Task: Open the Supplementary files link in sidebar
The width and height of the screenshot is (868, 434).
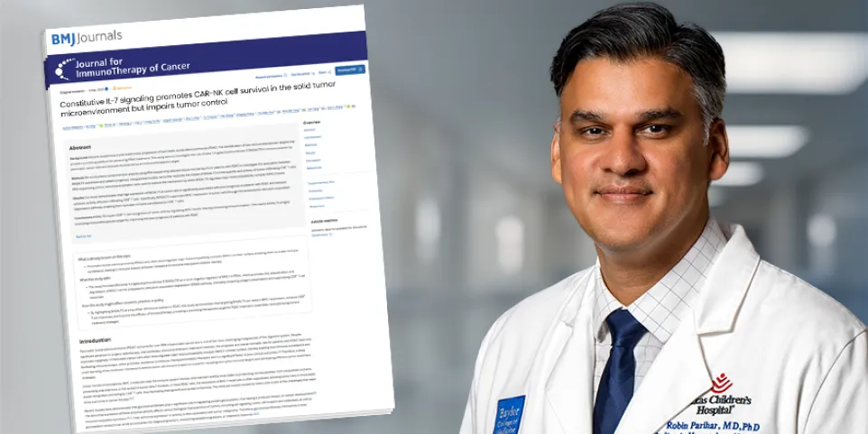Action: tap(319, 181)
